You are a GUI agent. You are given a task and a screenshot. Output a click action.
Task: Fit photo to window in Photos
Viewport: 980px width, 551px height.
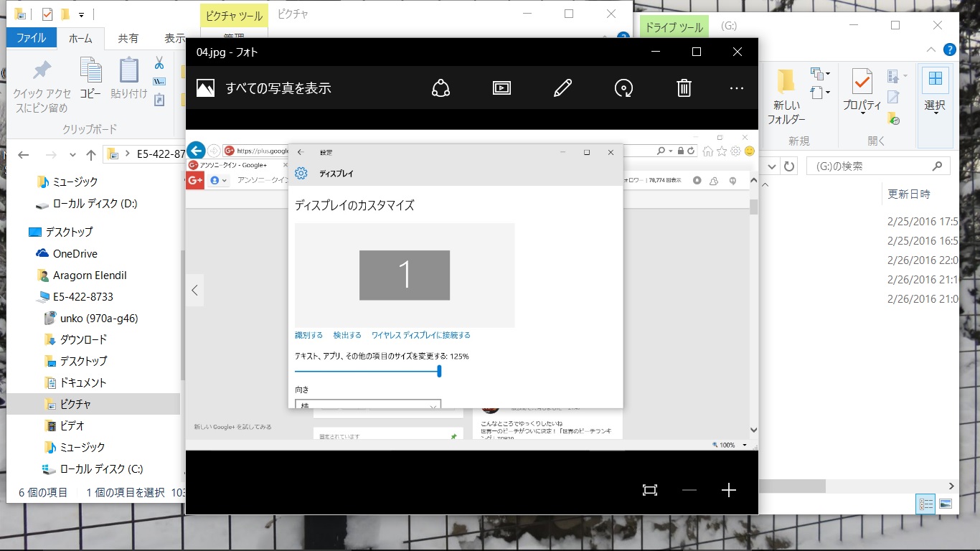click(650, 490)
